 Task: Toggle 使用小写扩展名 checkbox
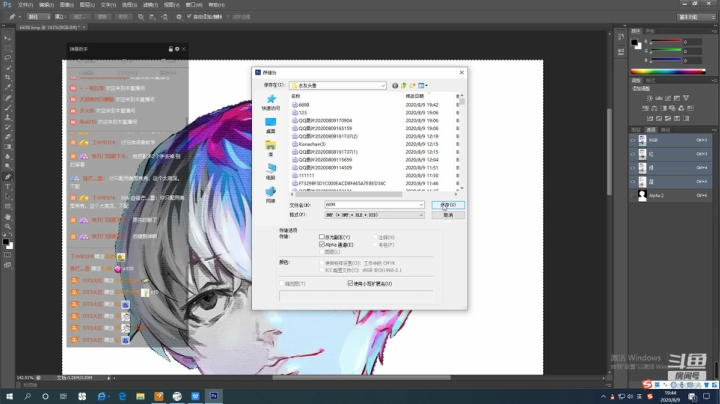coord(350,283)
